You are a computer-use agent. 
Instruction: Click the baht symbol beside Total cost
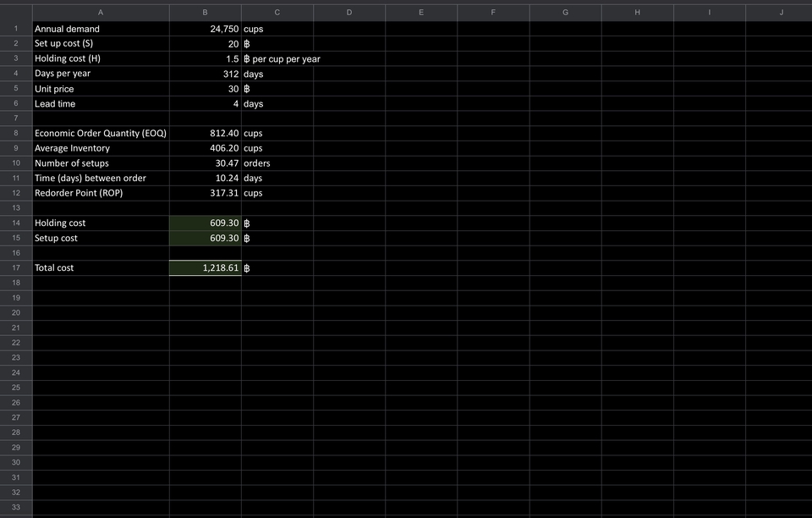(x=246, y=268)
